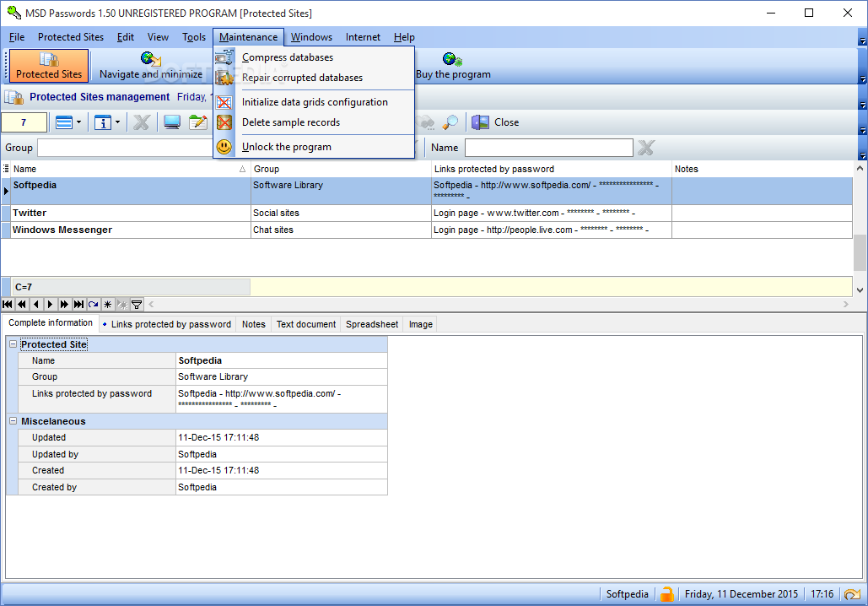Click the Buy the program globe icon

tap(452, 59)
